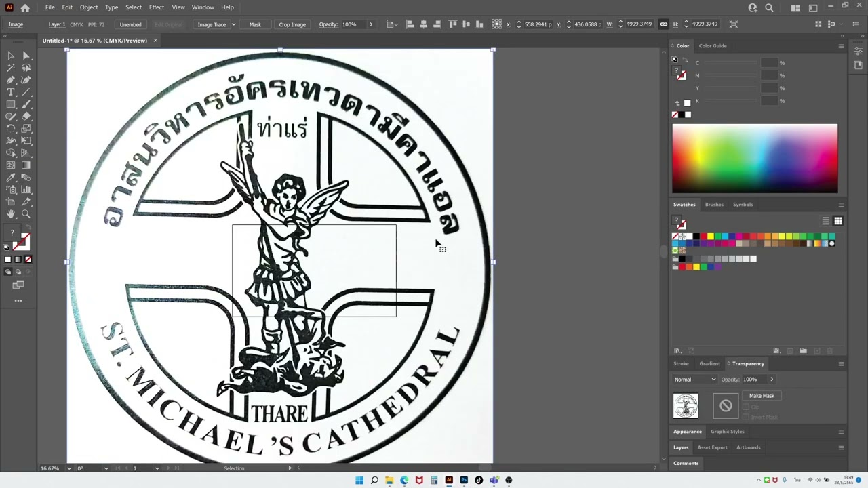Set color mode to None in toolbar
The height and width of the screenshot is (488, 868).
28,260
